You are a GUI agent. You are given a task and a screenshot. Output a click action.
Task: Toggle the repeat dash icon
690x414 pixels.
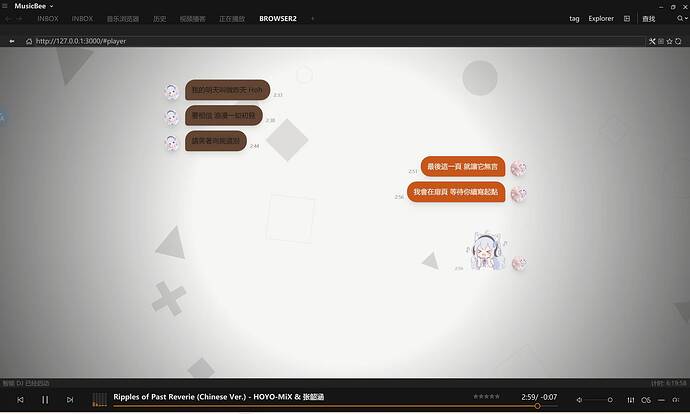tap(661, 400)
